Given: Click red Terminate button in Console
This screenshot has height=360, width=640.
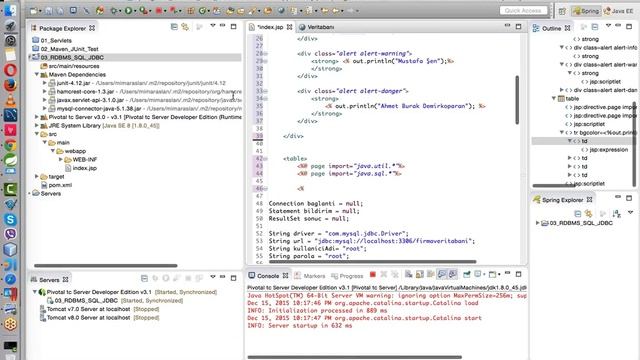Looking at the screenshot, I should (373, 275).
